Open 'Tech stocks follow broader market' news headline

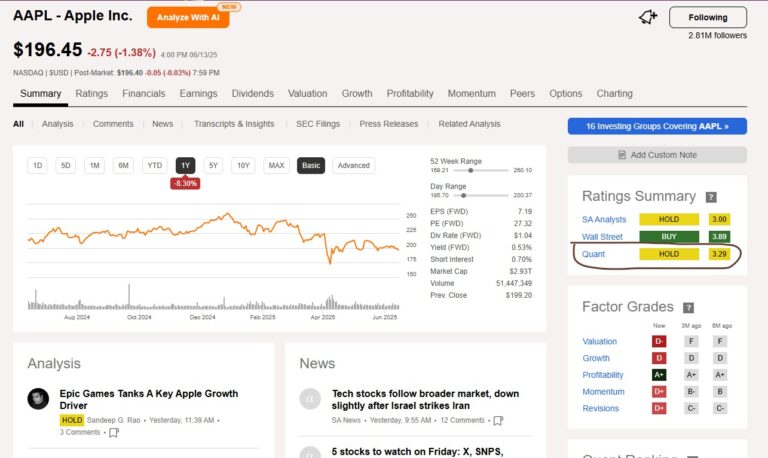click(425, 400)
